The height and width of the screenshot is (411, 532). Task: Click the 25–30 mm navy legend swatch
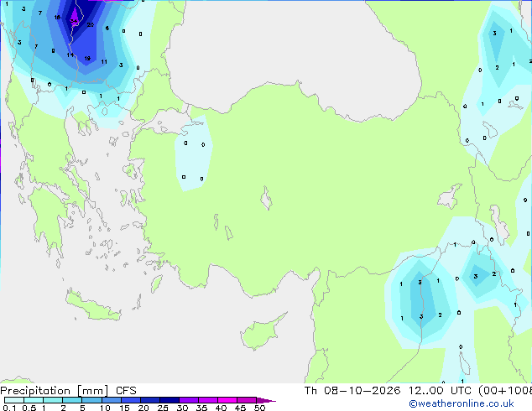[x=170, y=400]
